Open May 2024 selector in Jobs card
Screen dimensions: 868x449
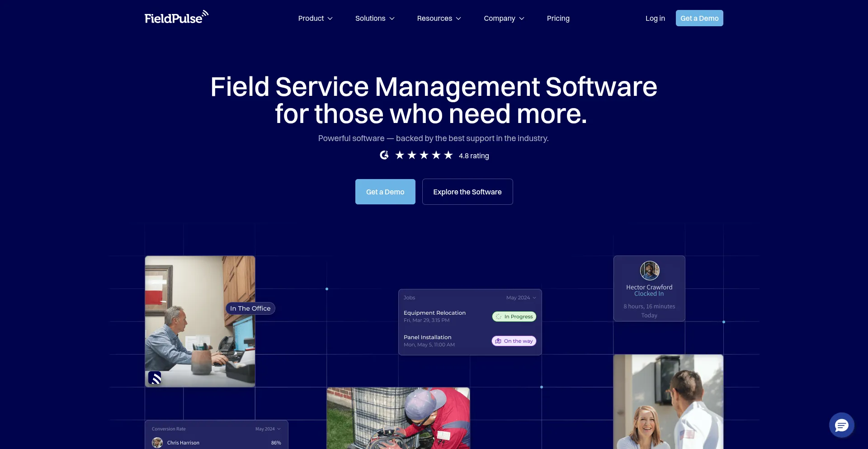(521, 298)
